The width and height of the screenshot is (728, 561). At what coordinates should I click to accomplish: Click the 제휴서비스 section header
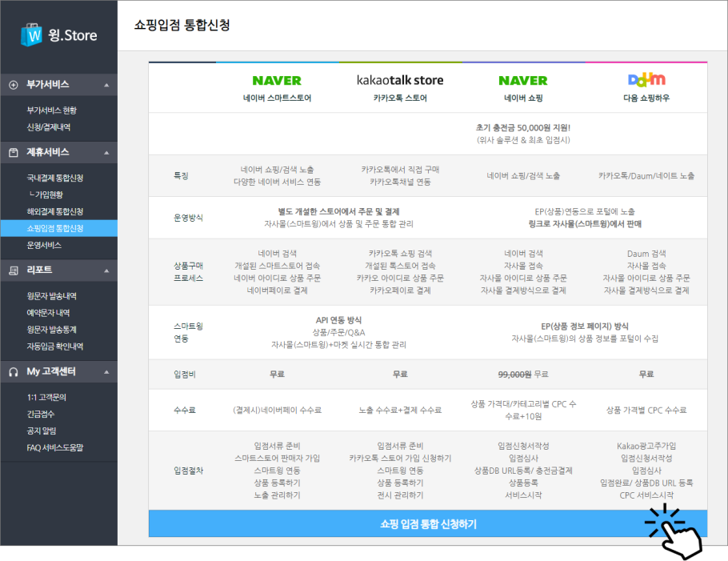[58, 152]
